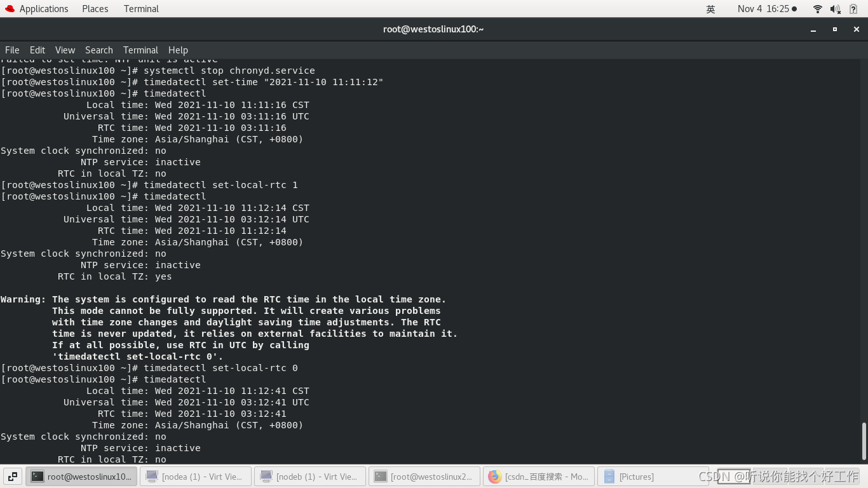Click the 'timedatectl set-local-rtc 1' command
868x488 pixels.
220,185
